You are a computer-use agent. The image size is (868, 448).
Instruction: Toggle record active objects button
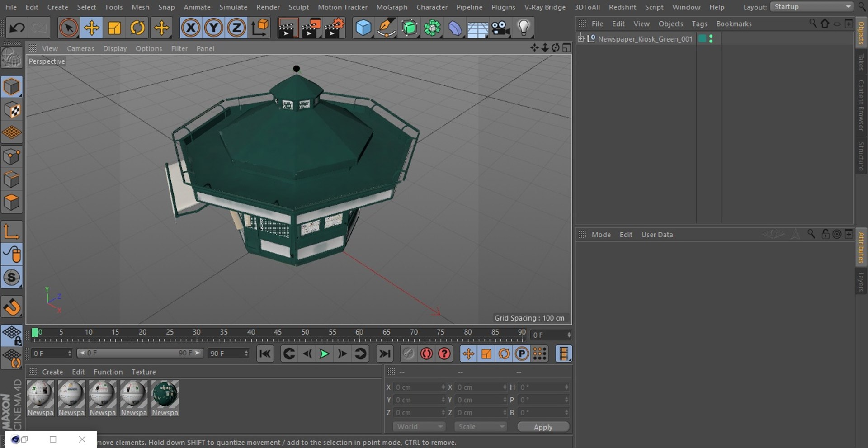(x=408, y=354)
